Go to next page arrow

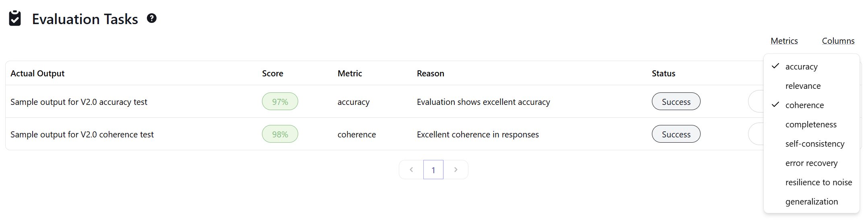[x=456, y=170]
